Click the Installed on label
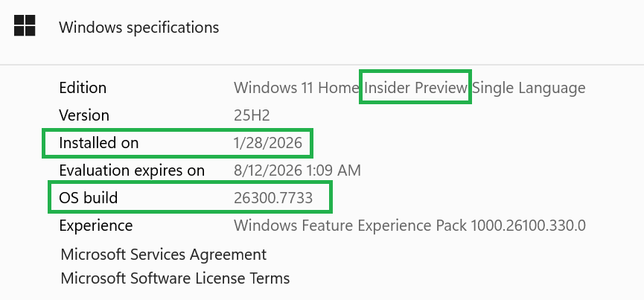 pos(99,143)
